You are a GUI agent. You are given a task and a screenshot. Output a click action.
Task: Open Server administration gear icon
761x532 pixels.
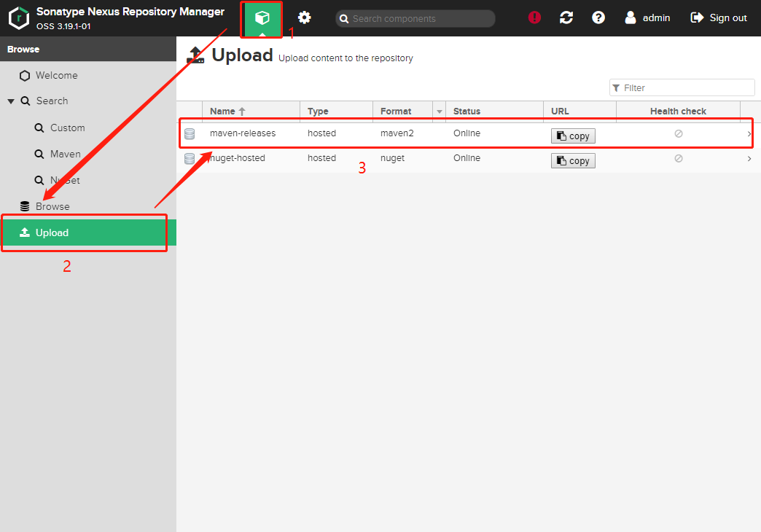coord(304,18)
